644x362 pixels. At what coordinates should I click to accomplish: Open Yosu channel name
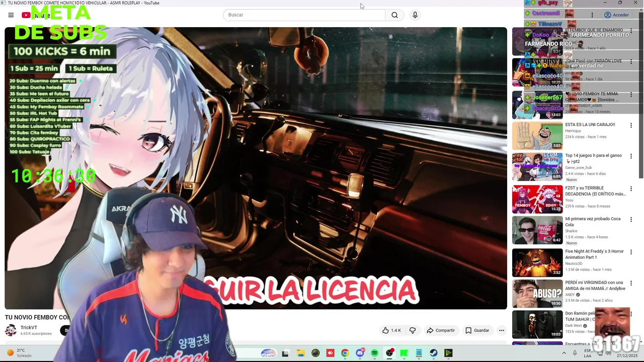point(570,200)
